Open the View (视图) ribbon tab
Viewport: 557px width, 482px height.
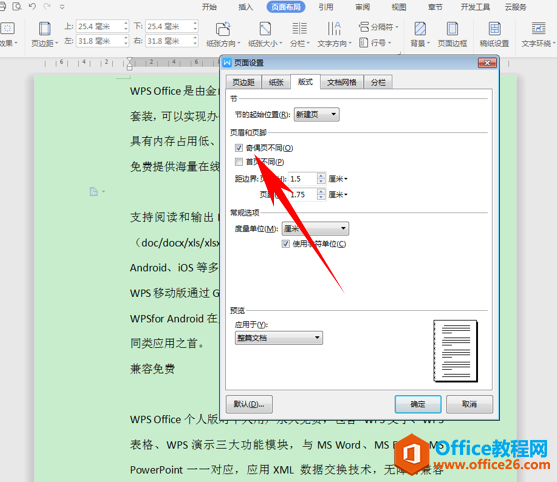pos(399,7)
